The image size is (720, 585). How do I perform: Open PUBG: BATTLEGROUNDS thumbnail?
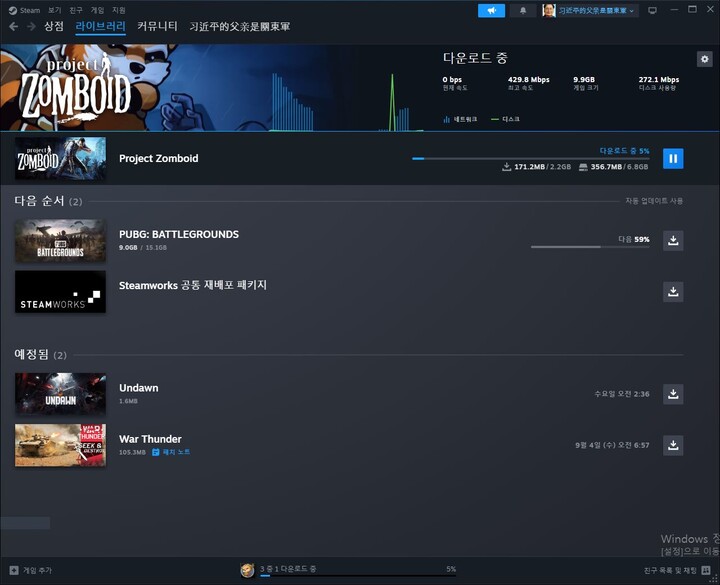[60, 241]
